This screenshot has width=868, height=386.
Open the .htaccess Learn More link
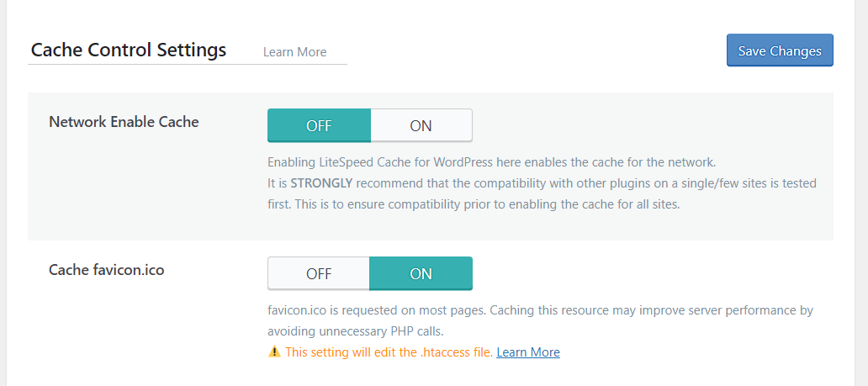click(x=528, y=352)
